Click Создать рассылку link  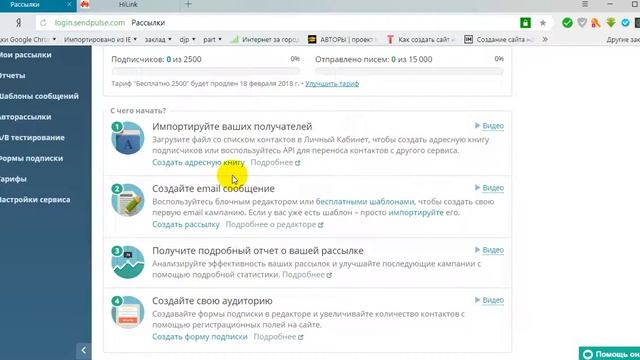[x=186, y=224]
